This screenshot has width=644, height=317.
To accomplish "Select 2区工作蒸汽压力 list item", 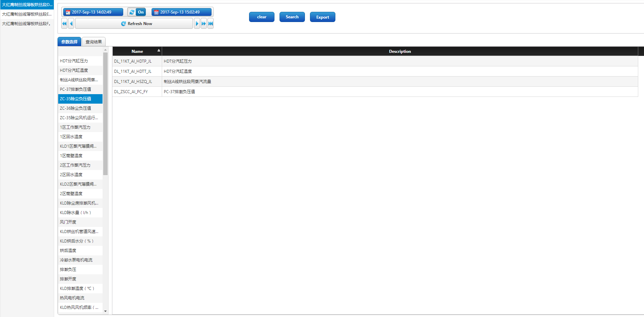I will click(80, 165).
